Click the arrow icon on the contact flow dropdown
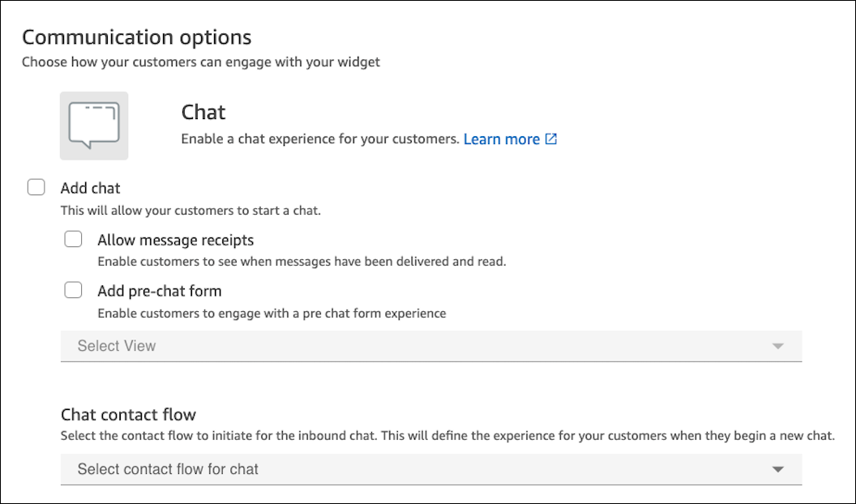Screen dimensions: 856x504 point(777,468)
